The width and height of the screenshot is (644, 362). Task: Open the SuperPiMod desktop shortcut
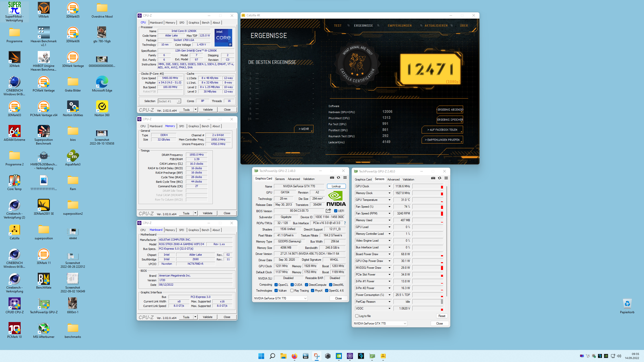click(x=14, y=12)
